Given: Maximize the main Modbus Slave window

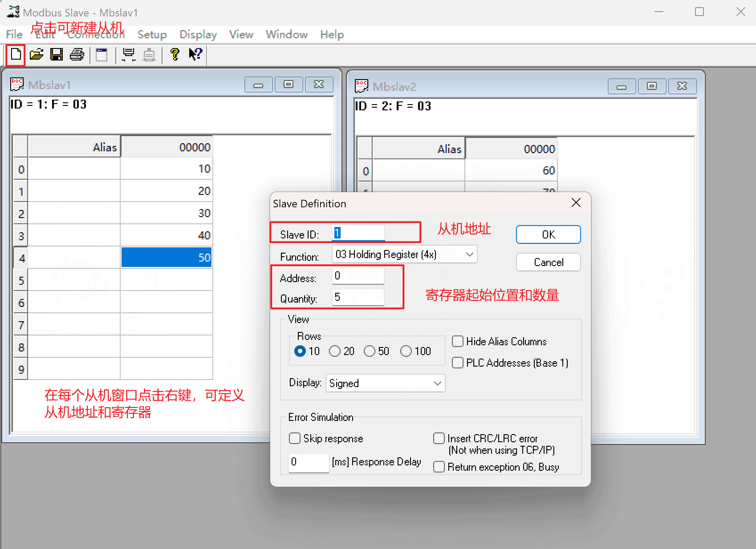Looking at the screenshot, I should point(699,12).
